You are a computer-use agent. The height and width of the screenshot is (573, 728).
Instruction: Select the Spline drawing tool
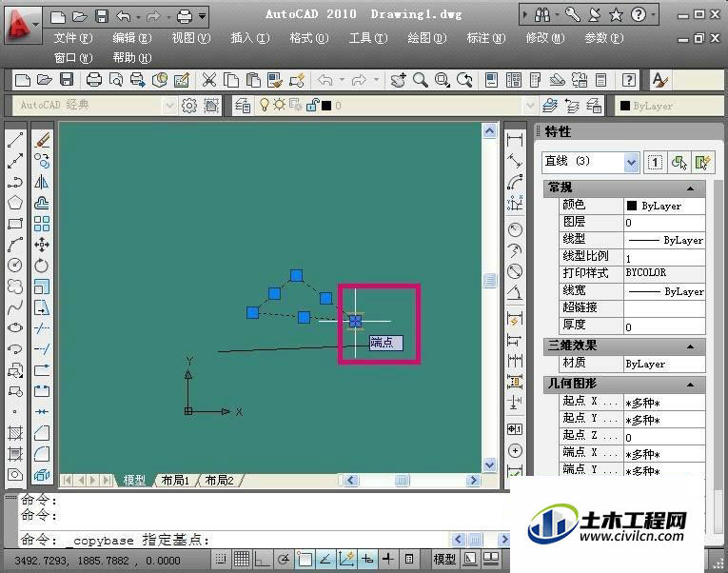tap(15, 306)
